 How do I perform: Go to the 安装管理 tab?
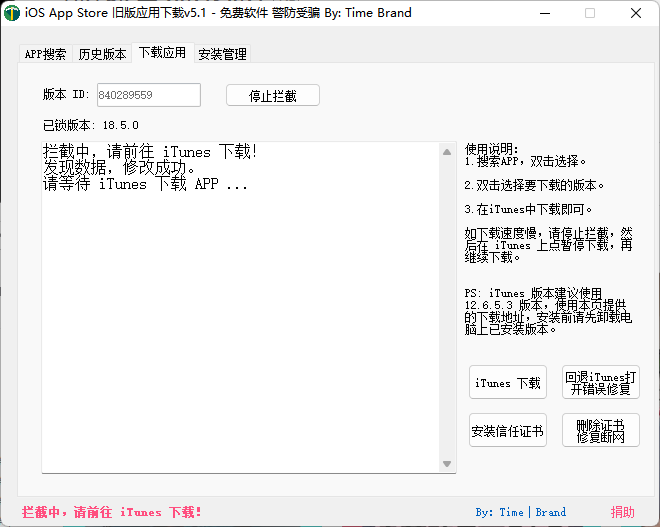coord(222,54)
